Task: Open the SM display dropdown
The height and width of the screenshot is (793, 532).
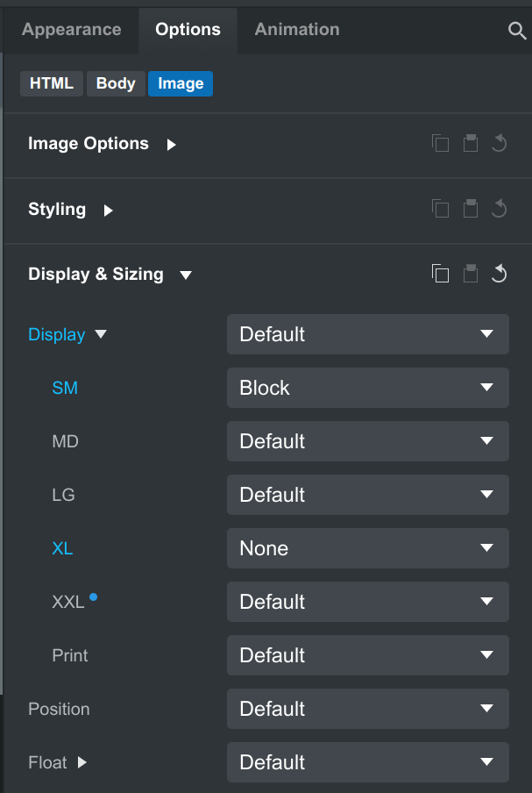Action: [367, 388]
